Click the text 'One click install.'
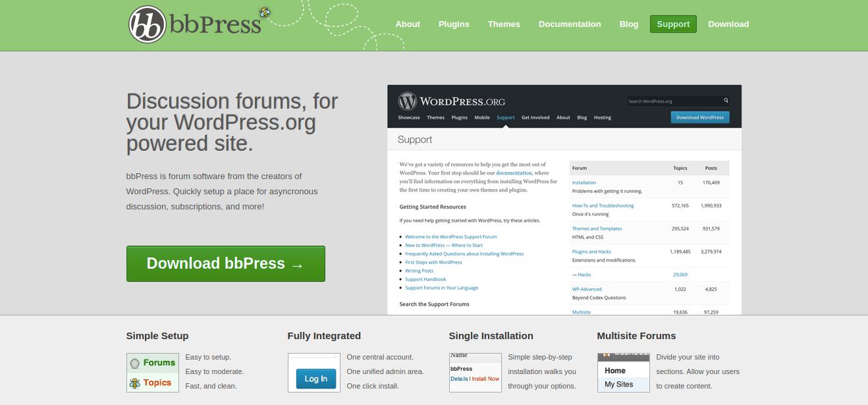Image resolution: width=868 pixels, height=405 pixels. click(373, 386)
